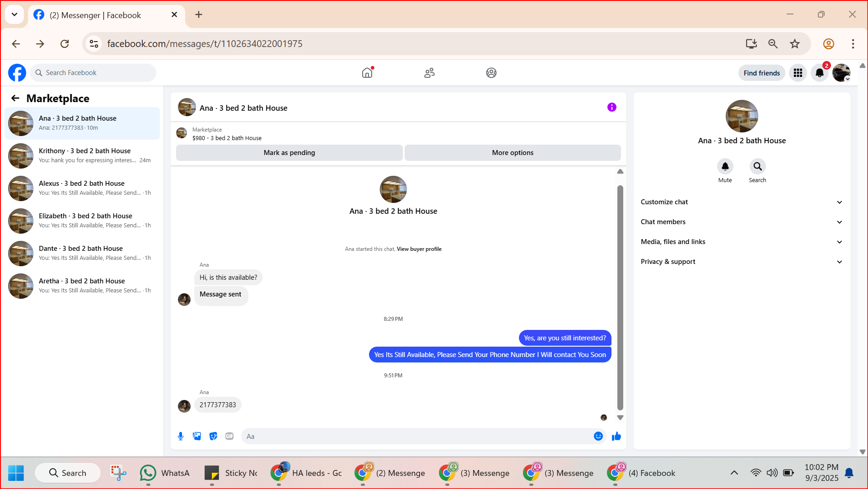Click the 2177377383 phone number message
The height and width of the screenshot is (489, 868).
click(218, 405)
